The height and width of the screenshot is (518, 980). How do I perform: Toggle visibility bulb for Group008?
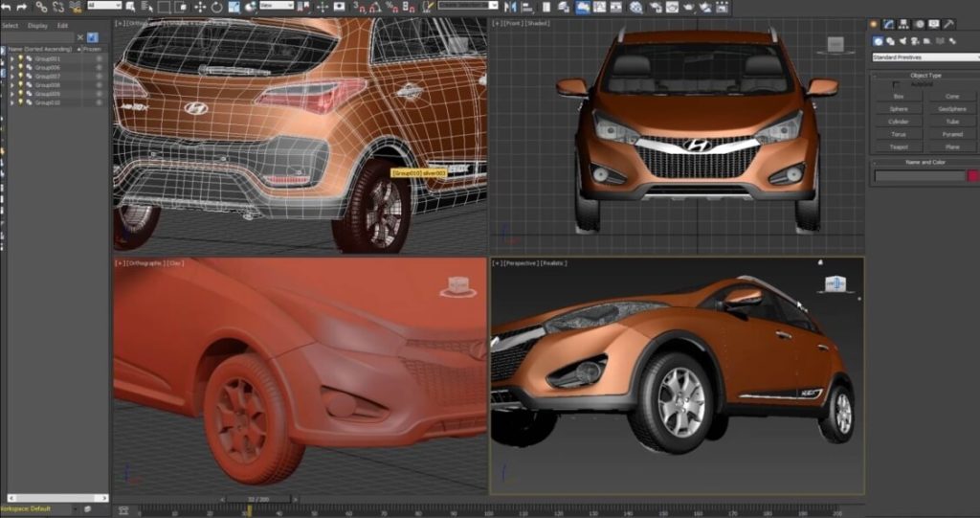coord(20,84)
